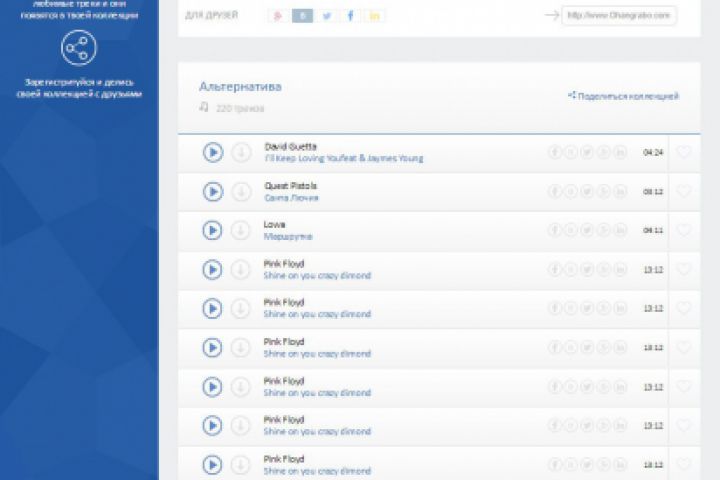Click the 04:24 duration of David Guetta track
Screen dimensions: 720x480
(653, 152)
